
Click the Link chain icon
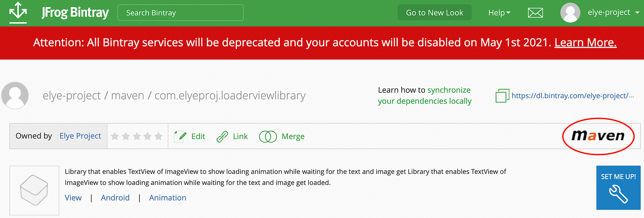223,136
